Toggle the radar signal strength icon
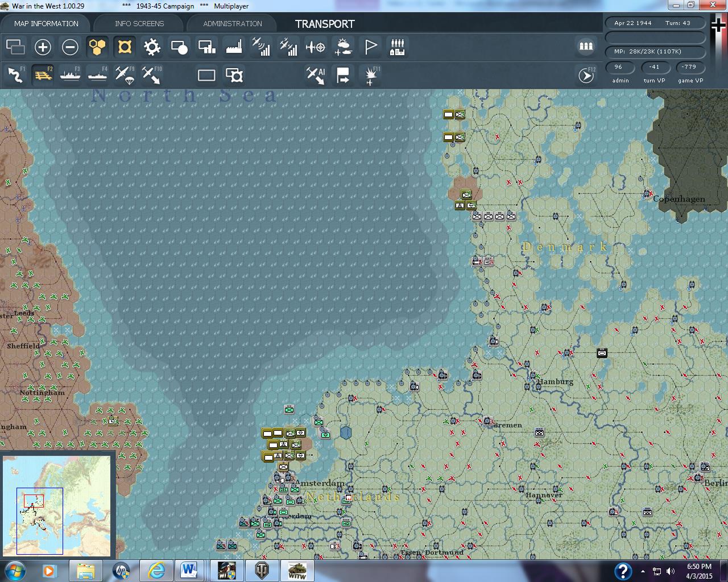728x582 pixels. click(x=261, y=47)
